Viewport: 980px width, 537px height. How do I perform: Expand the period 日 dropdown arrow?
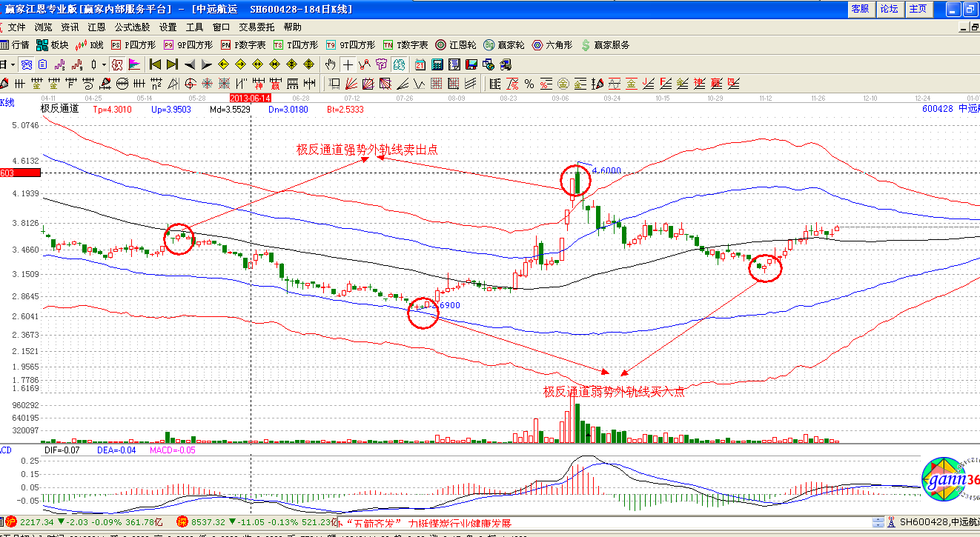pos(13,64)
